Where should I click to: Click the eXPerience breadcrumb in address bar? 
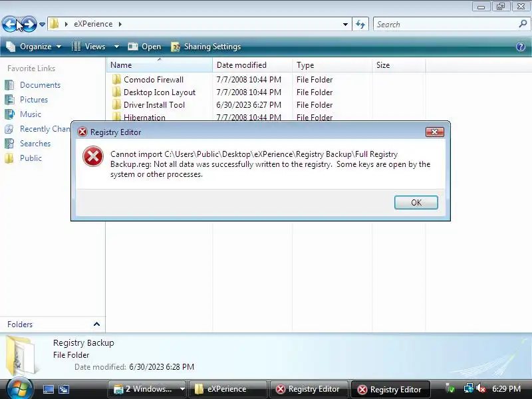(93, 24)
